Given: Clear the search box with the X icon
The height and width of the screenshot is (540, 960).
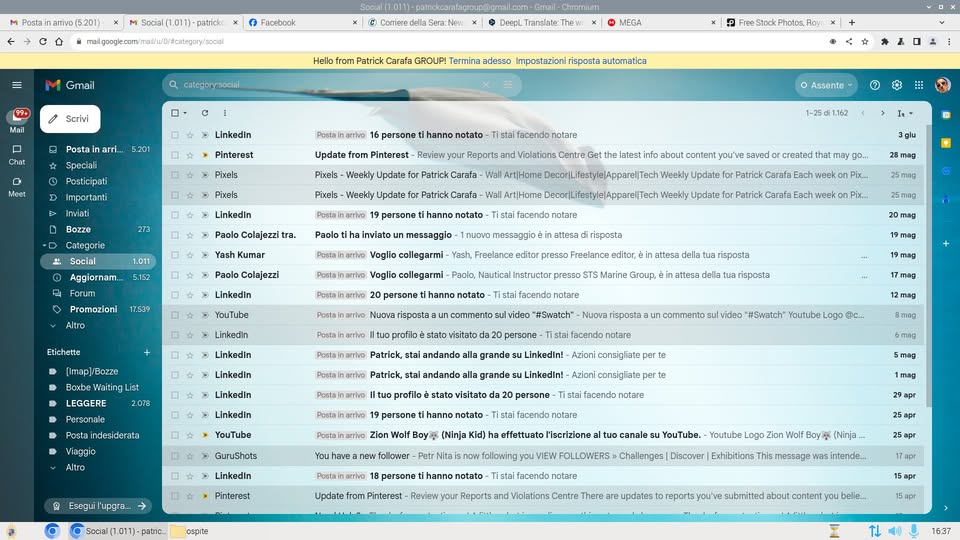Looking at the screenshot, I should coord(486,84).
